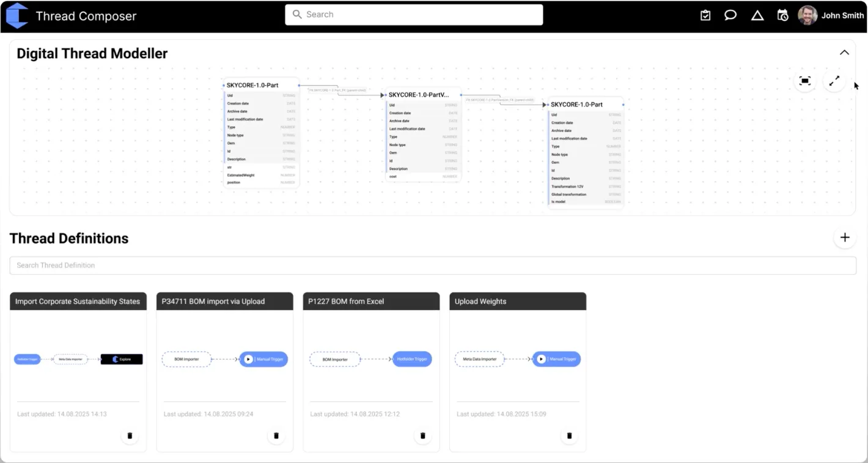The width and height of the screenshot is (868, 463).
Task: Click Last updated 14.08.2025 14:13 text
Action: tap(62, 414)
